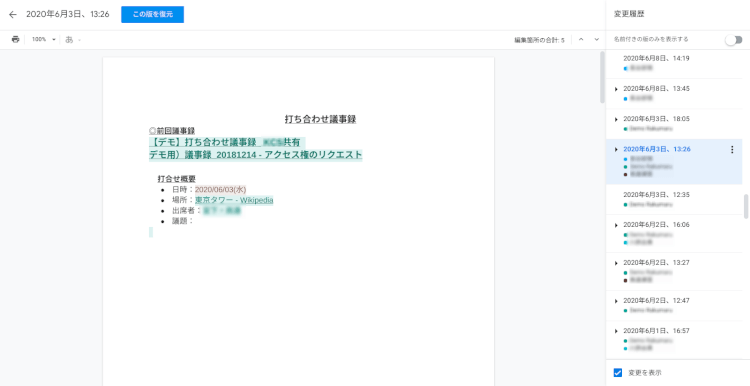
Task: Expand the 2020年6月1日、16:57 version
Action: (x=616, y=331)
